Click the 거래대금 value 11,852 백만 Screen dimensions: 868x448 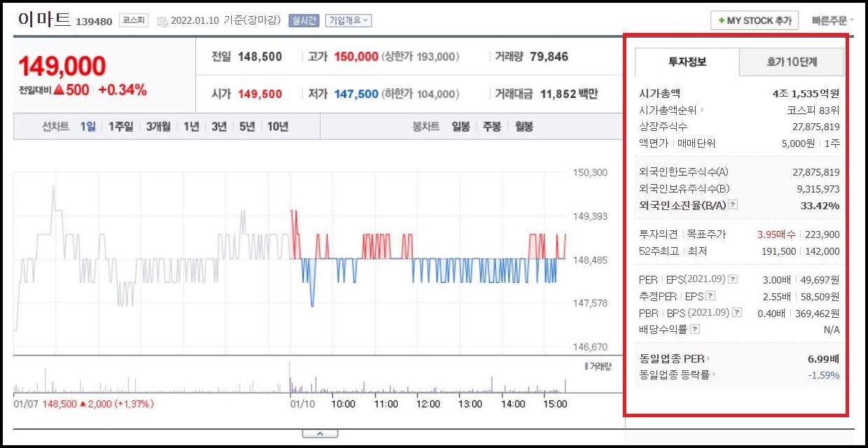570,94
